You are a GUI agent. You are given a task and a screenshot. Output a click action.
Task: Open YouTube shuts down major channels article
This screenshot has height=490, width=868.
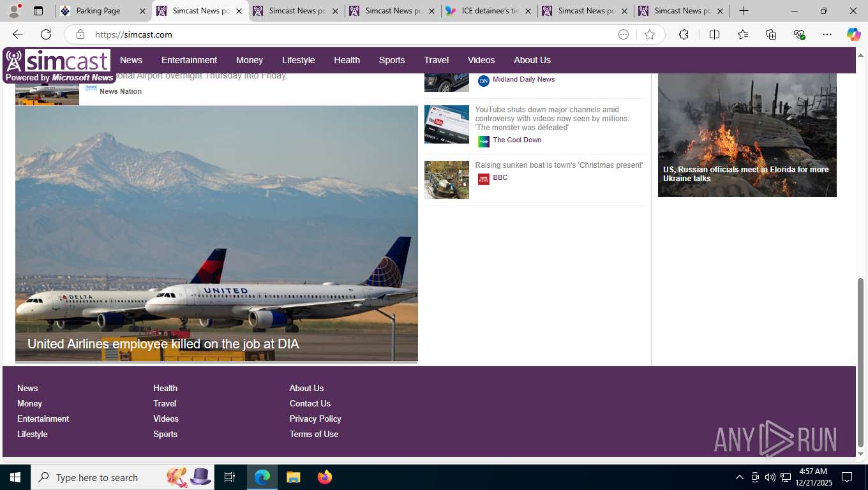tap(552, 119)
